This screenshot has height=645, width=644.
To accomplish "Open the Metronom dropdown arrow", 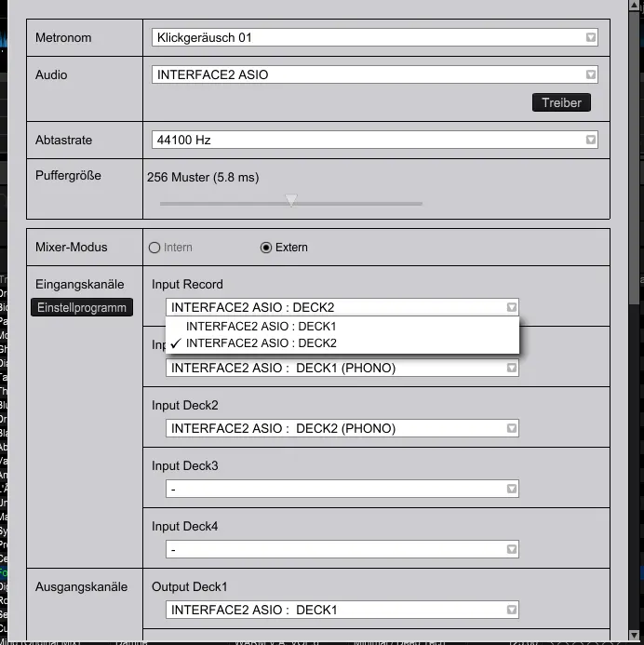I will point(590,38).
